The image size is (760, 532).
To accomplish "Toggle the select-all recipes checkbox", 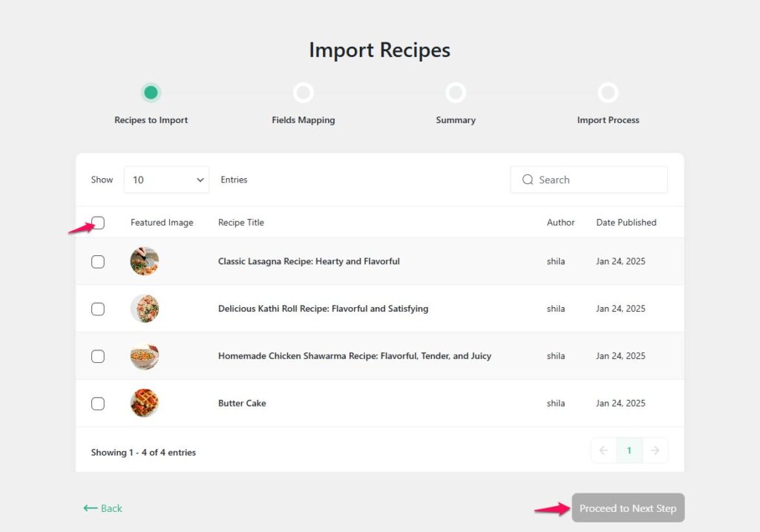I will point(98,223).
